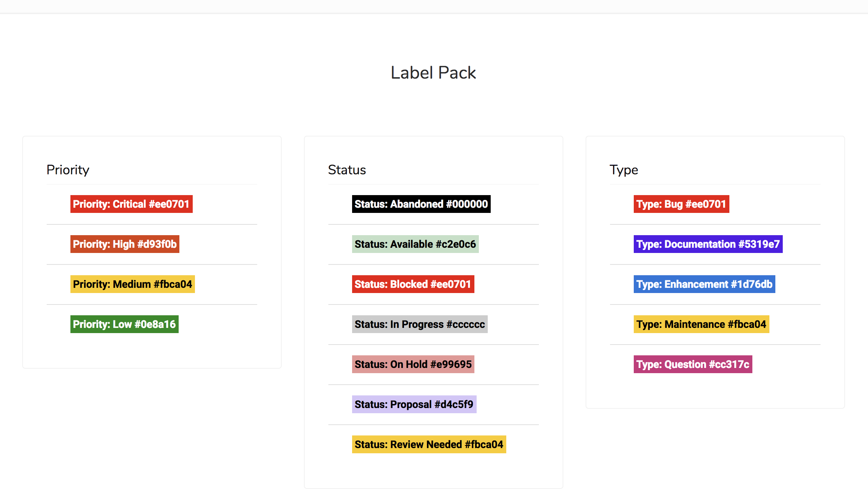Click the Type: Maintenance yellow label
This screenshot has width=868, height=500.
click(701, 324)
